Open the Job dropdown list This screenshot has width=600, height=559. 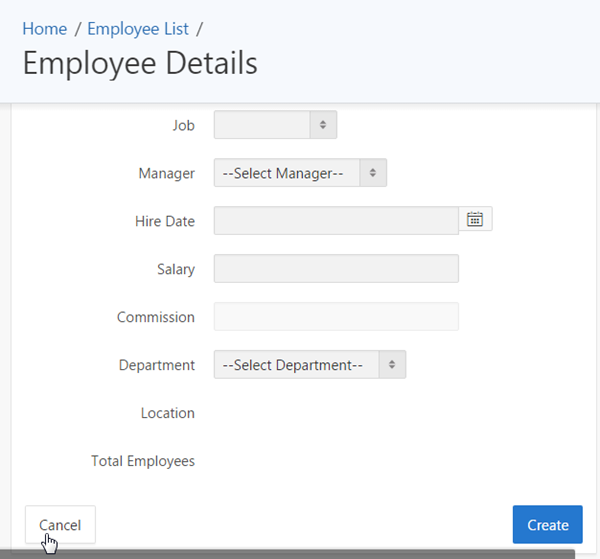pos(275,125)
